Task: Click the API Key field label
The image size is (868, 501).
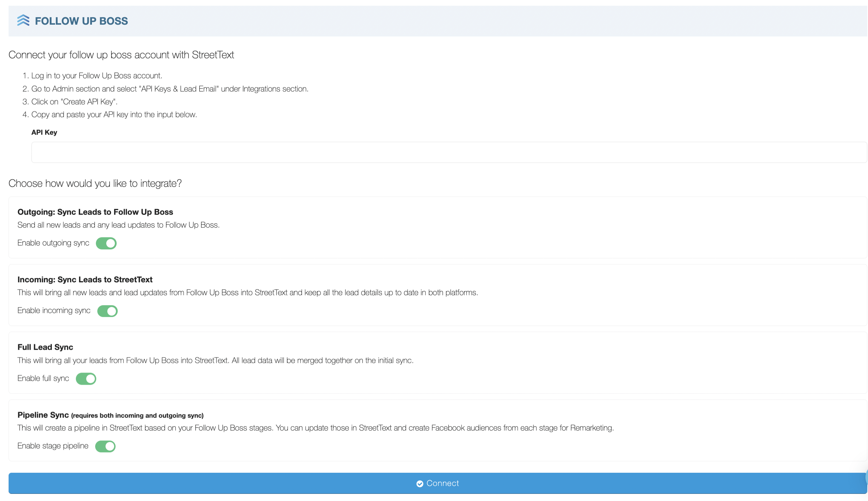Action: (x=44, y=132)
